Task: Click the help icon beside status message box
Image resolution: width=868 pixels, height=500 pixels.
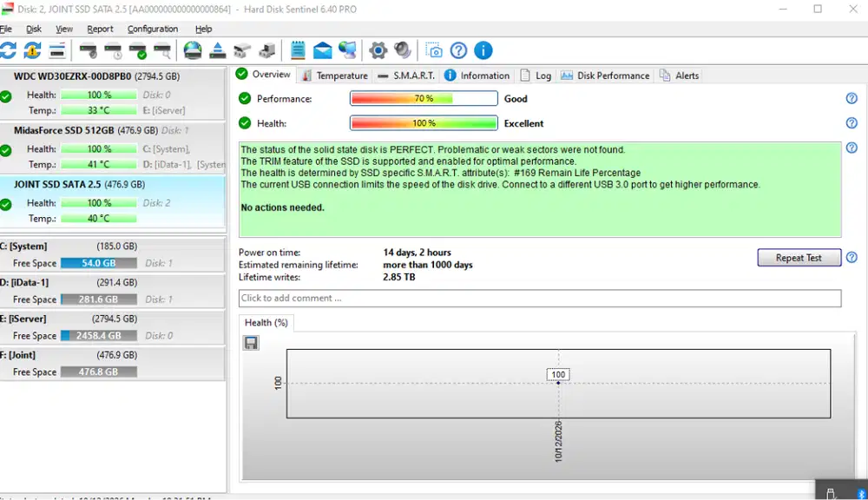Action: click(x=852, y=148)
